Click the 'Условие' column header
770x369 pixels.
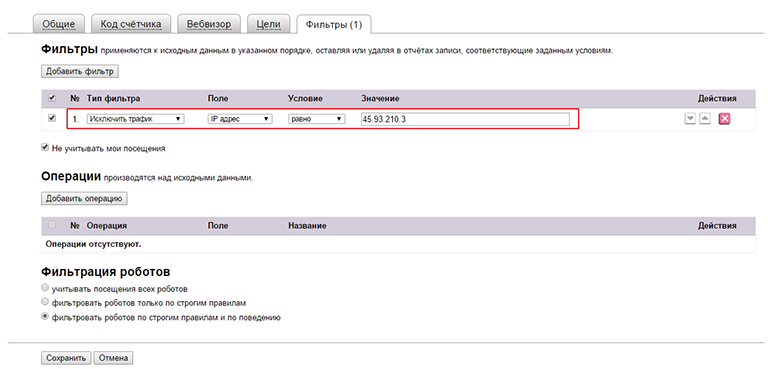pos(305,98)
